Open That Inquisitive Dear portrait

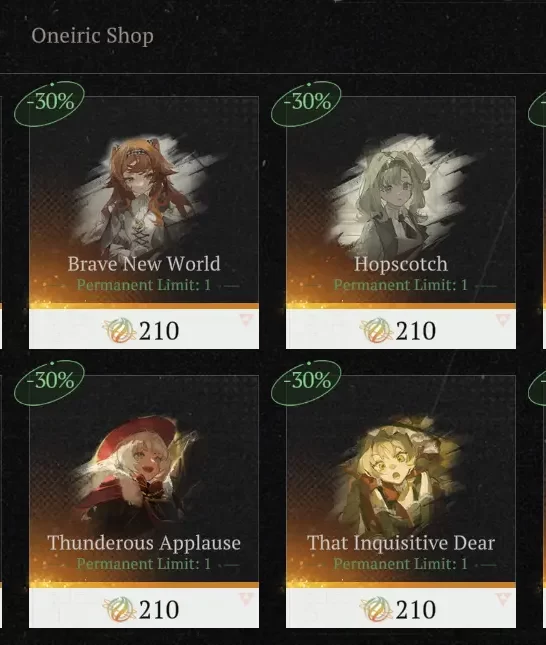401,473
